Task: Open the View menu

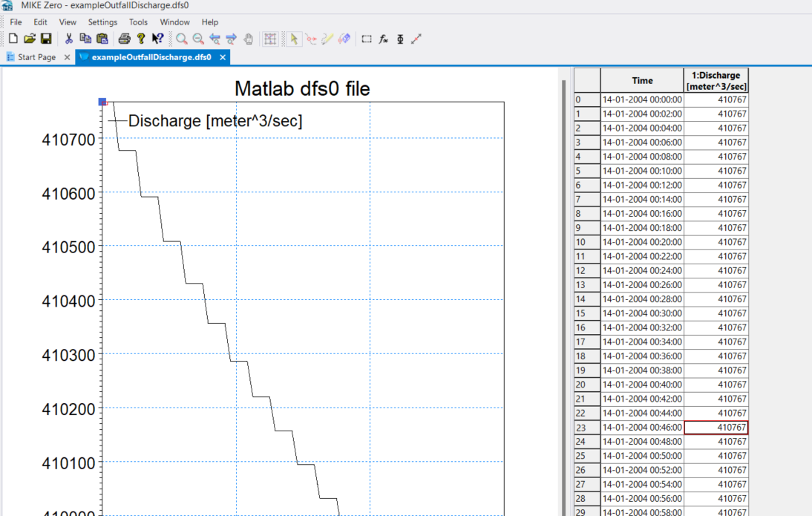Action: [68, 22]
